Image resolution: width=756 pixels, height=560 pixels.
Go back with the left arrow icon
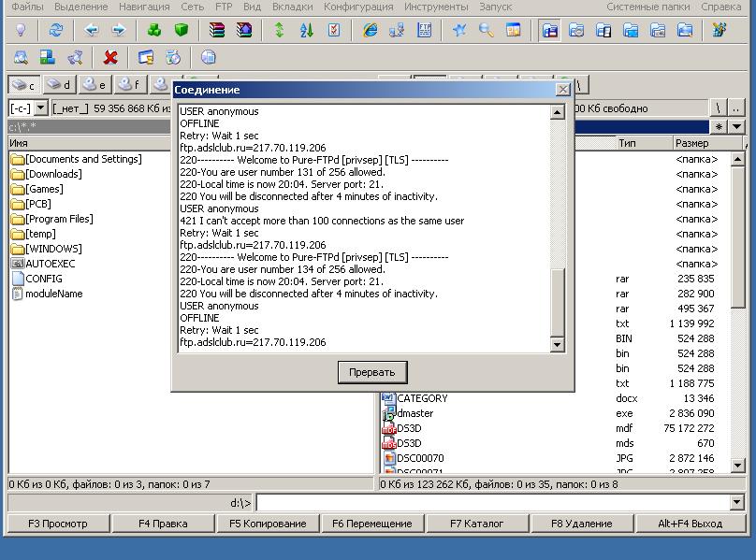91,30
